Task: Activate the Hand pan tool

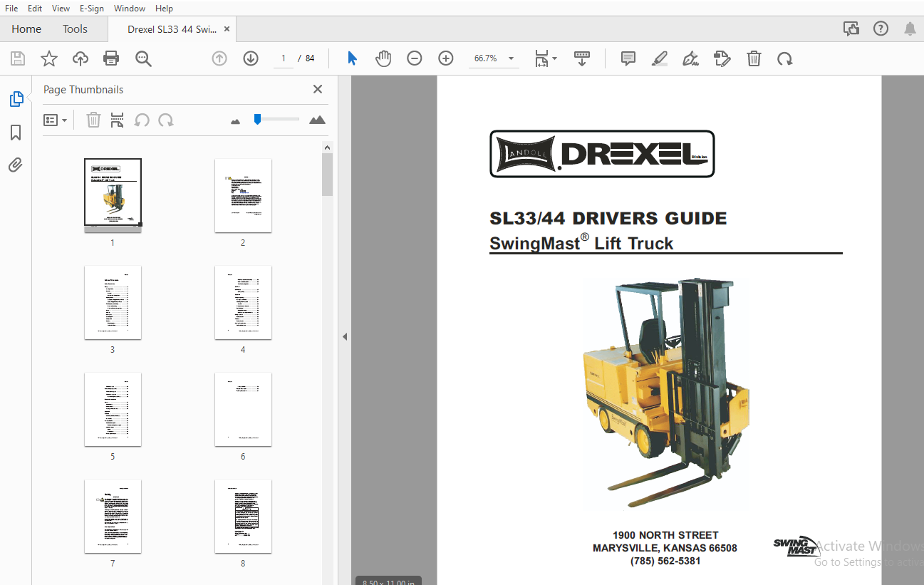Action: tap(383, 58)
